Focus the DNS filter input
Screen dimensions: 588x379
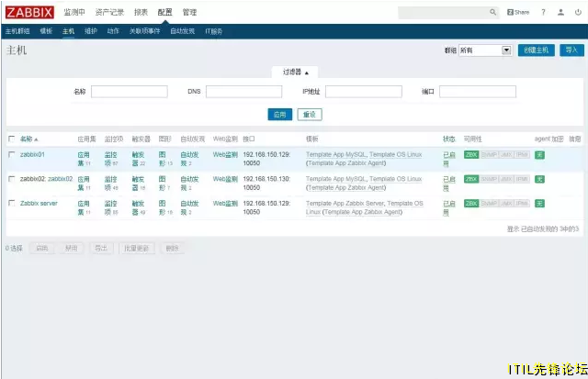[x=243, y=92]
